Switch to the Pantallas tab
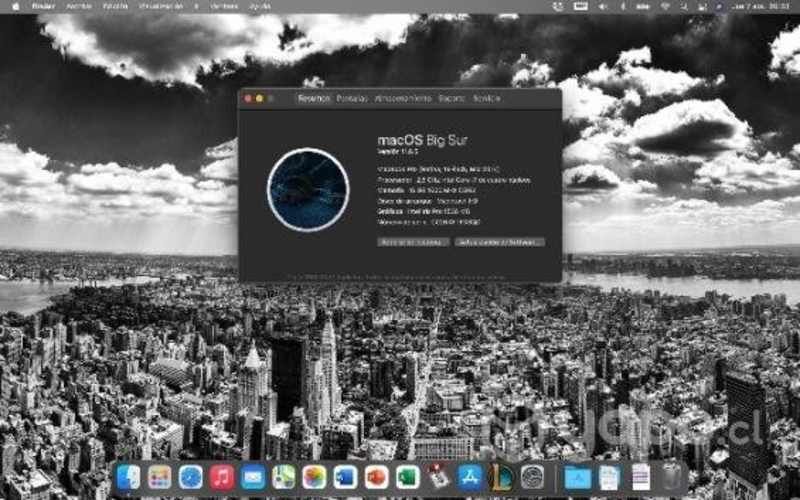Image resolution: width=800 pixels, height=500 pixels. (x=352, y=98)
